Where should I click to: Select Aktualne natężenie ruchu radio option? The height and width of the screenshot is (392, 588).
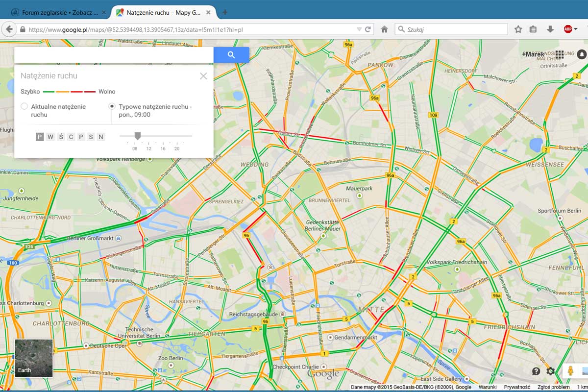[x=24, y=106]
